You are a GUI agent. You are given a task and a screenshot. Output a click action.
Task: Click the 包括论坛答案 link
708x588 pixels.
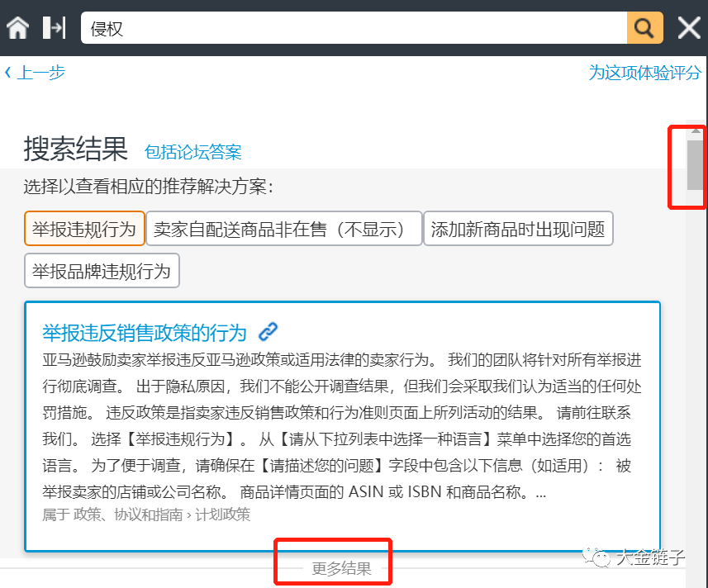(x=193, y=152)
